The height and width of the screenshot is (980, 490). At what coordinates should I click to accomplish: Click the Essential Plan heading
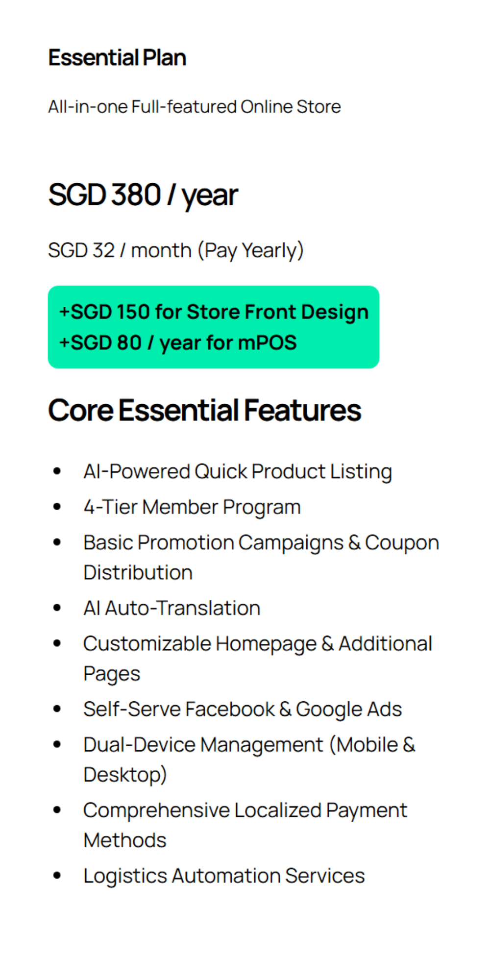point(117,58)
